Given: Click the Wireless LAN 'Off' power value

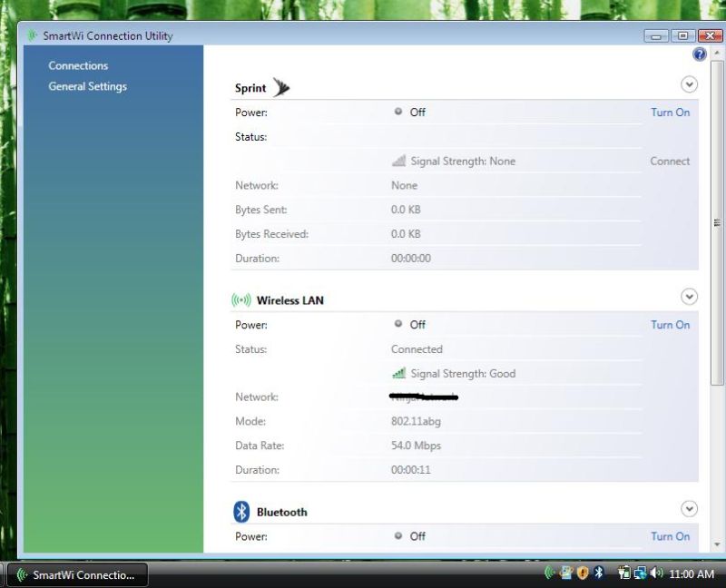Looking at the screenshot, I should point(417,325).
